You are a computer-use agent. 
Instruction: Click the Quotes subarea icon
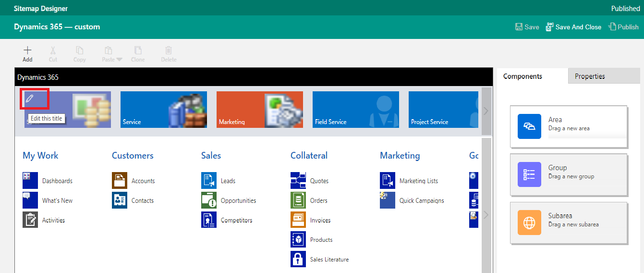[x=298, y=181]
